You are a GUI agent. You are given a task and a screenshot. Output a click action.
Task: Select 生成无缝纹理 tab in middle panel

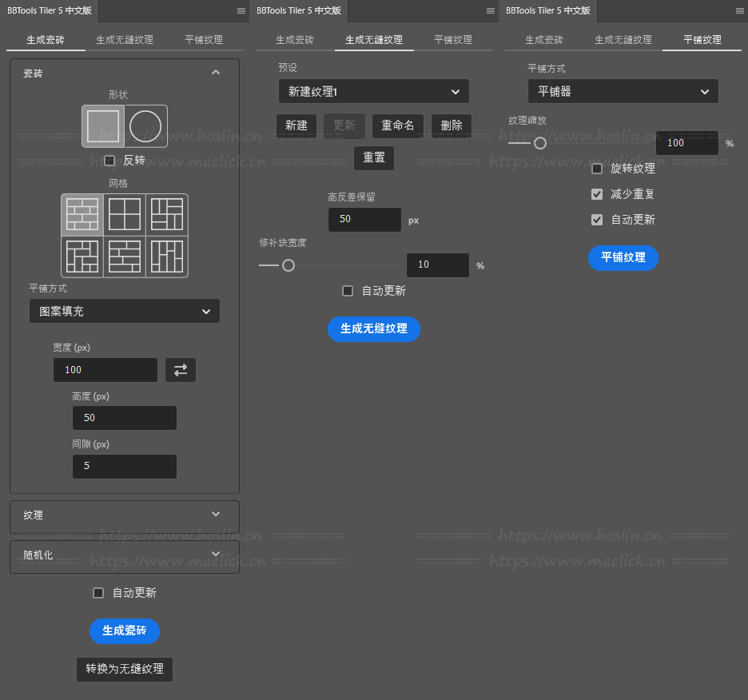tap(374, 40)
